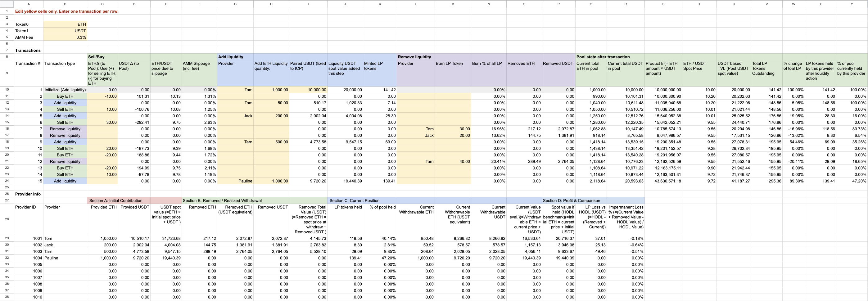Image resolution: width=868 pixels, height=301 pixels.
Task: Select the 31,723.68 USDT spot value cell
Action: (x=166, y=238)
